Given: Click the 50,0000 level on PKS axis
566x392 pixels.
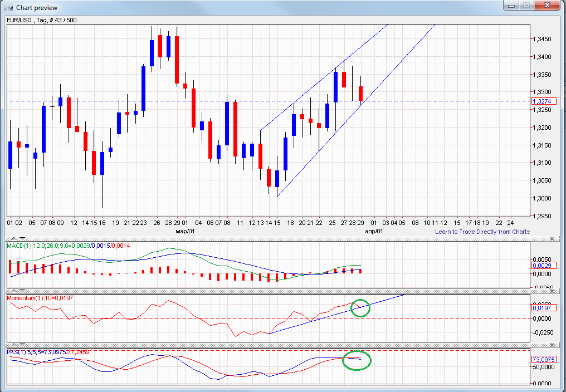Looking at the screenshot, I should click(544, 367).
